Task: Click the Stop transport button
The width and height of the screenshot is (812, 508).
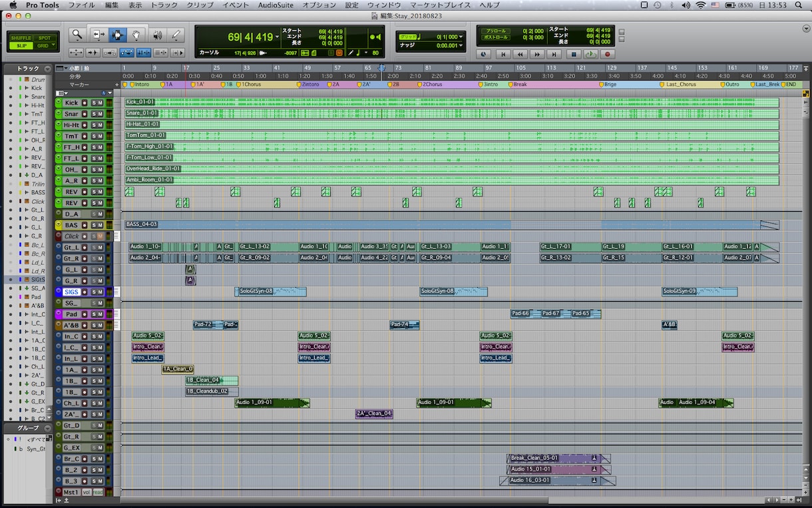Action: pyautogui.click(x=573, y=54)
